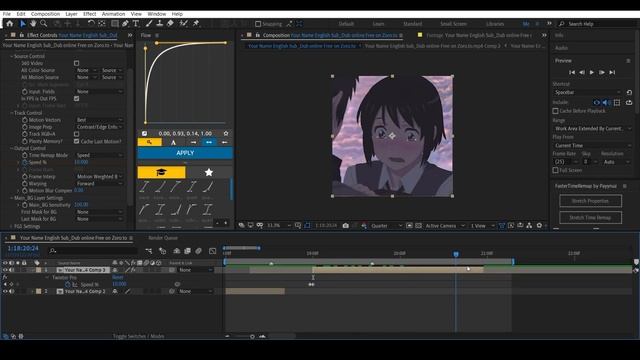Select the Type text tool
This screenshot has height=360, width=640.
(136, 24)
